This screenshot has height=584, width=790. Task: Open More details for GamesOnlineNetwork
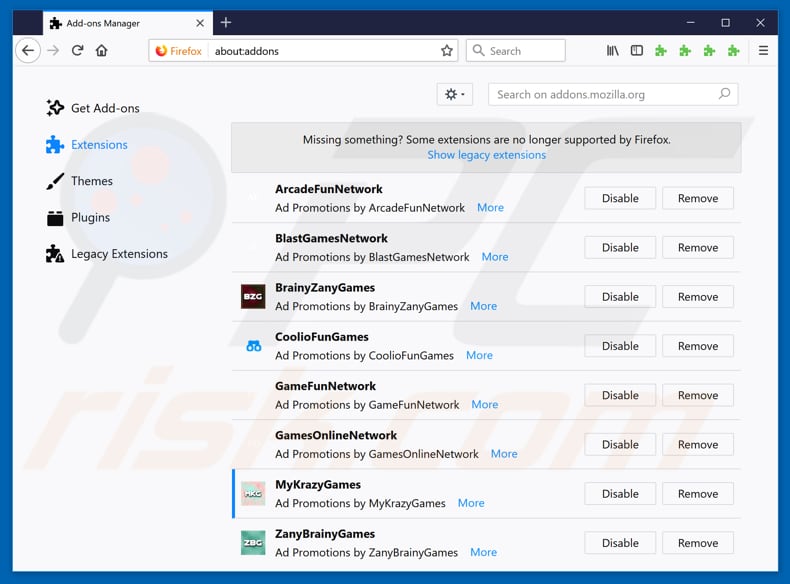pyautogui.click(x=504, y=454)
